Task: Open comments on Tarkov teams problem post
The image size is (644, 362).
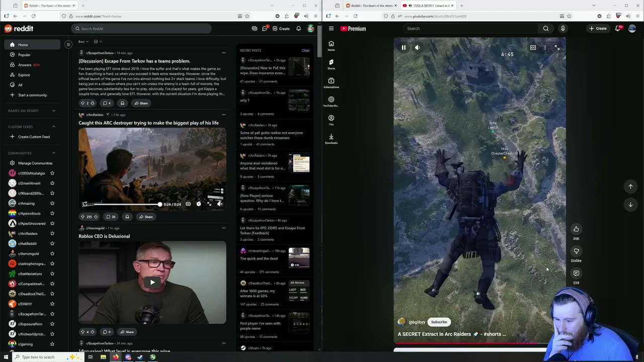Action: [107, 103]
